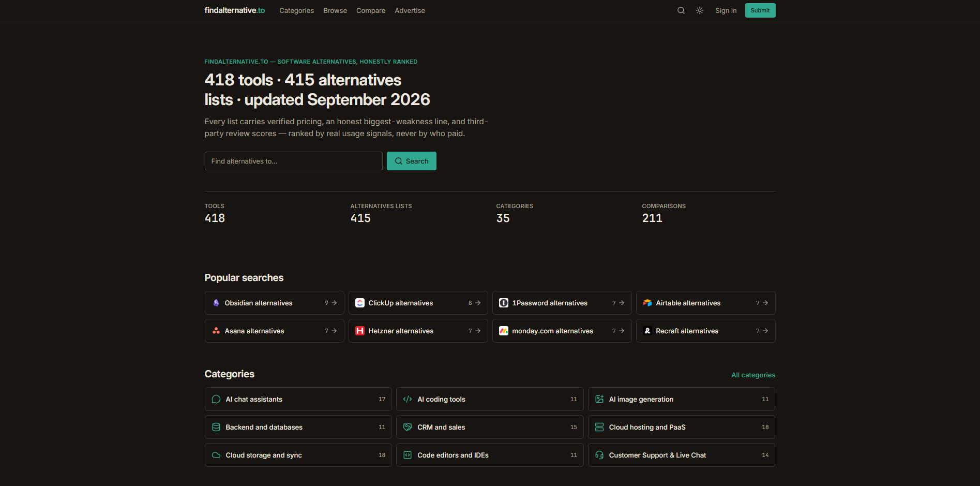Image resolution: width=980 pixels, height=486 pixels.
Task: Click the Cloud hosting and PaaS server icon
Action: [x=599, y=427]
